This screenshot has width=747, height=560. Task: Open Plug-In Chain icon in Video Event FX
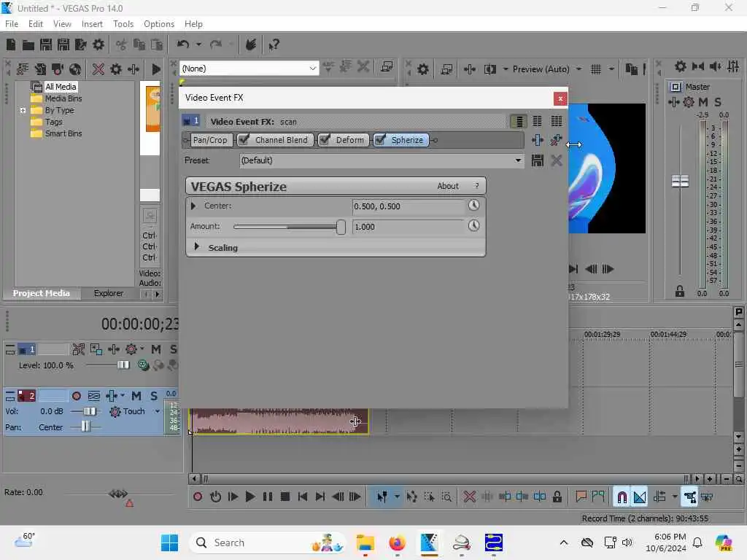point(538,140)
